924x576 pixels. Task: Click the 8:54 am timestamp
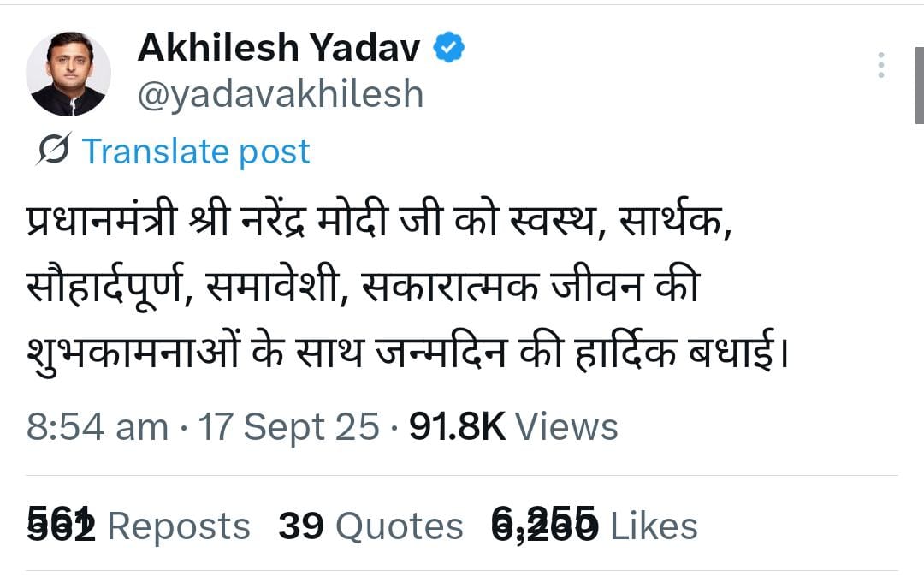point(97,426)
